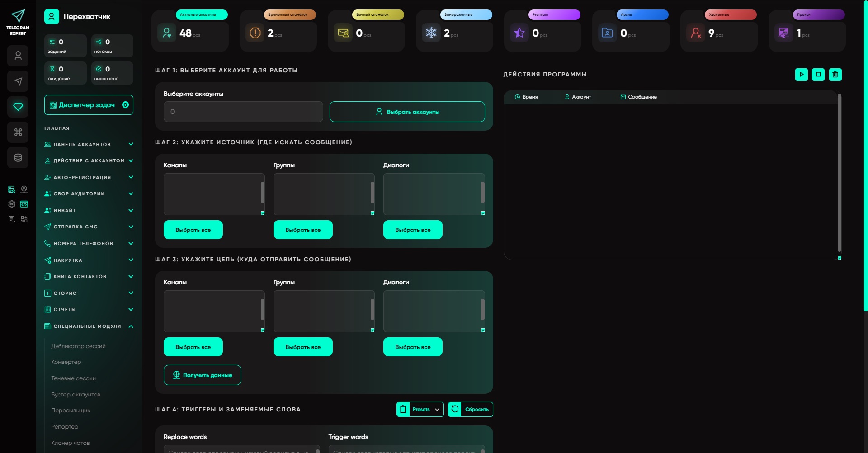Open the Frozen accounts snowflake card
The width and height of the screenshot is (868, 453).
tap(454, 31)
